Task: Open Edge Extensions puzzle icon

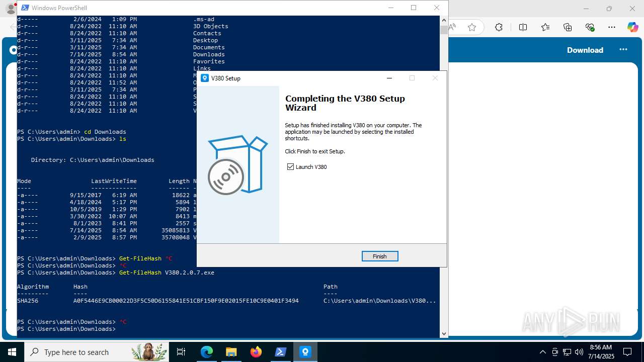Action: [x=499, y=27]
